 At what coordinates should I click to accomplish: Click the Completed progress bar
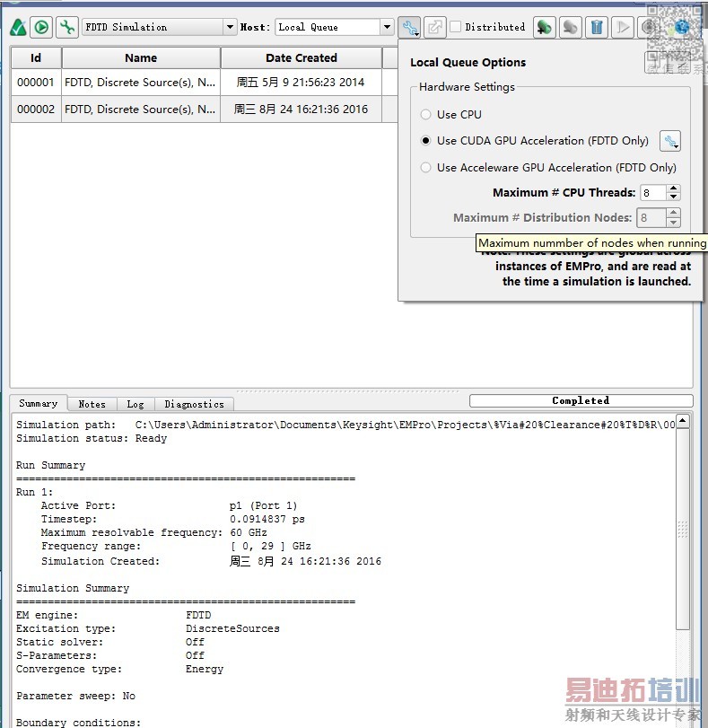[x=581, y=400]
